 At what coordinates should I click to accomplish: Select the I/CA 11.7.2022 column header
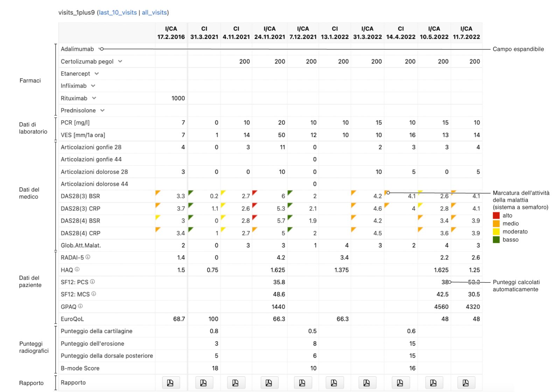[x=467, y=33]
